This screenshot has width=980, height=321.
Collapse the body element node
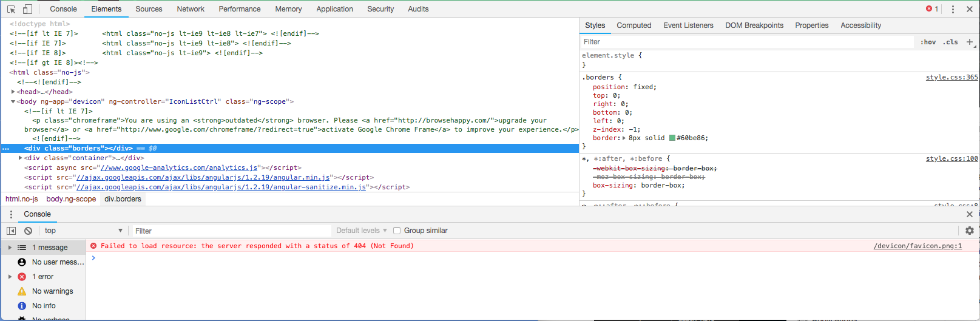(13, 101)
